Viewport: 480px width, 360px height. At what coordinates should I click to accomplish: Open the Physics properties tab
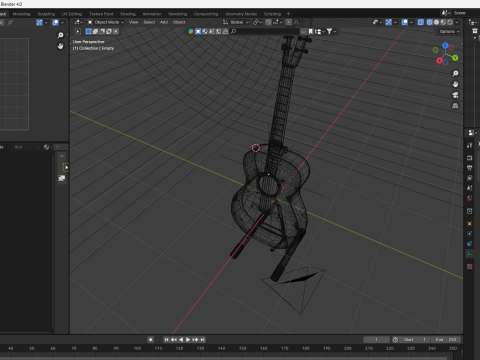[x=470, y=233]
